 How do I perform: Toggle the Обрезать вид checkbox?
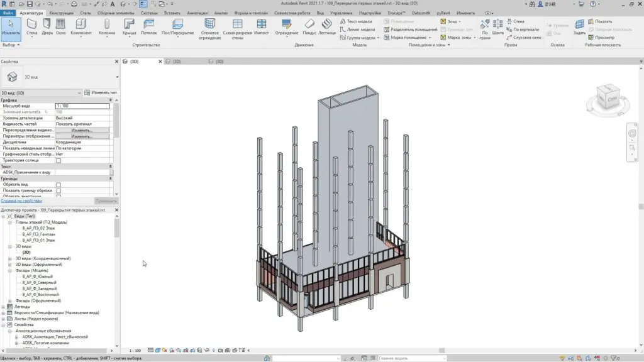coord(58,185)
